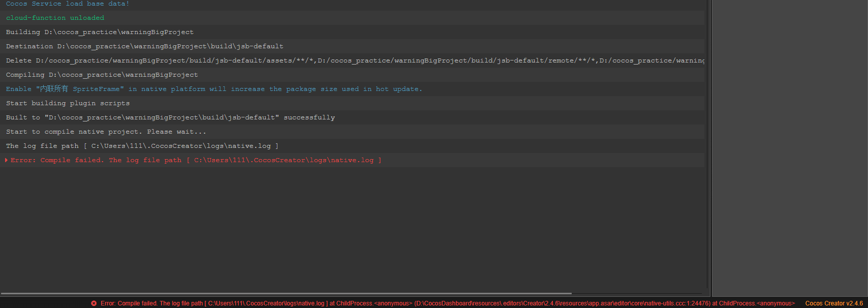Select the 'Built to ... successfully' log line
This screenshot has height=308, width=868.
pyautogui.click(x=170, y=117)
